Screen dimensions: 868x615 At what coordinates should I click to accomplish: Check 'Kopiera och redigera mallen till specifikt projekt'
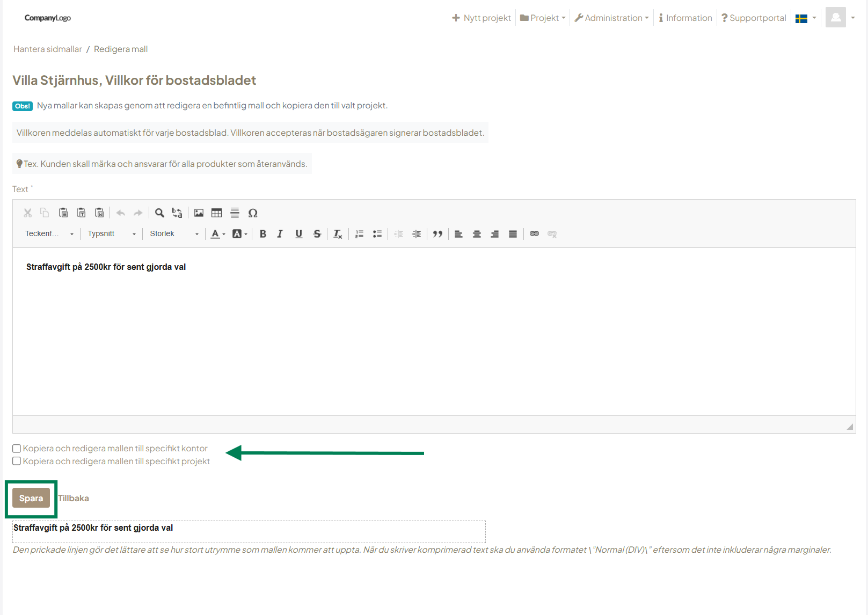(17, 462)
